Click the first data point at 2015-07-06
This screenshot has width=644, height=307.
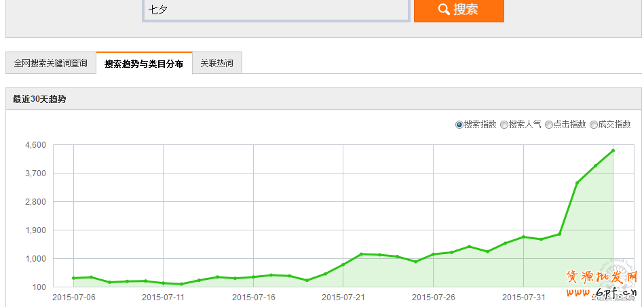[x=73, y=278]
